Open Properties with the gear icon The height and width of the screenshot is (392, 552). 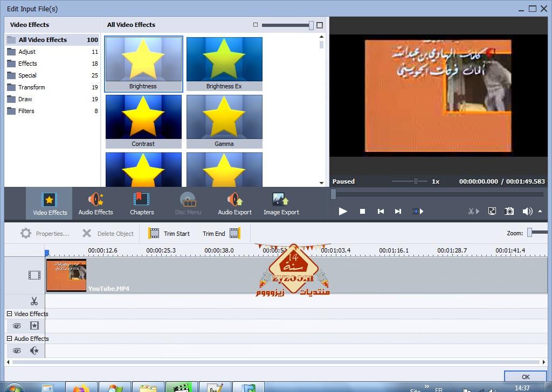tap(44, 234)
